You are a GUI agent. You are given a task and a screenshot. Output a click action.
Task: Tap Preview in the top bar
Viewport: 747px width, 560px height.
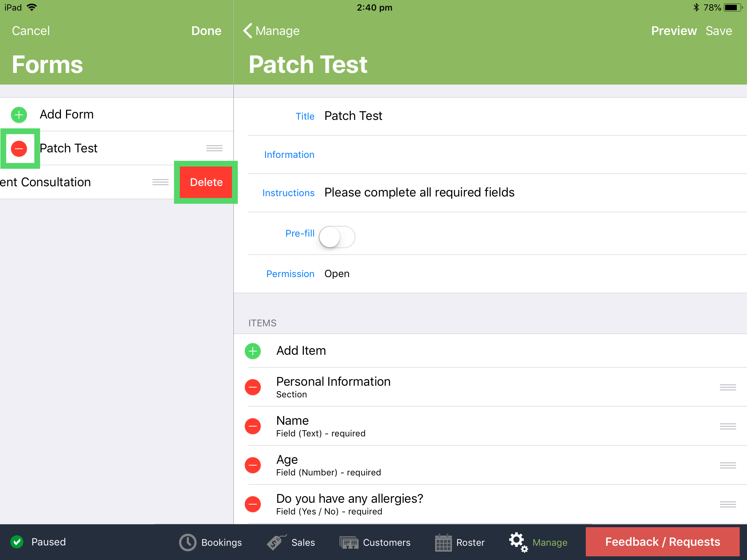coord(674,31)
